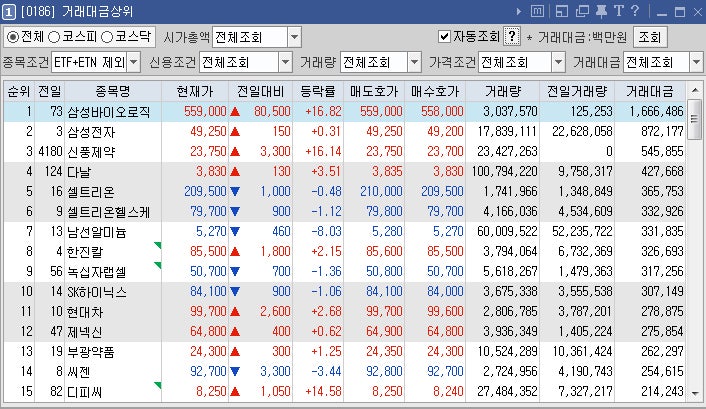The image size is (706, 409).
Task: Click the 'm' memo icon in title bar
Action: [538, 11]
